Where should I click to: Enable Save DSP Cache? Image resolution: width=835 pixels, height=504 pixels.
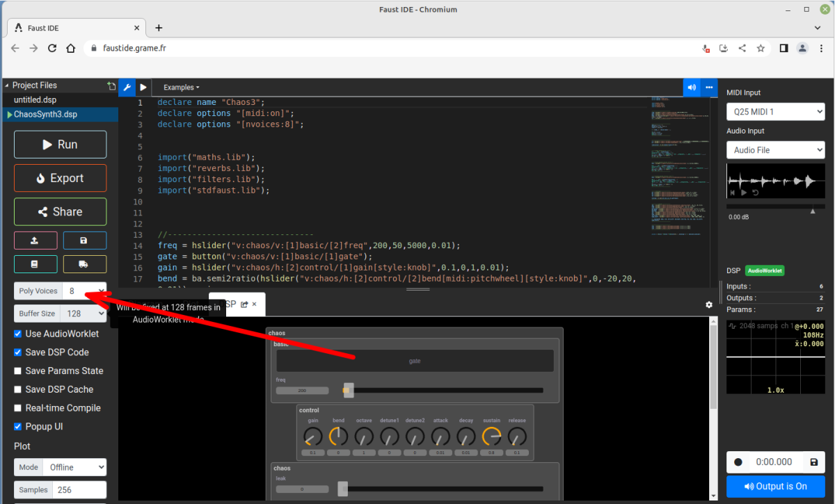pos(18,389)
